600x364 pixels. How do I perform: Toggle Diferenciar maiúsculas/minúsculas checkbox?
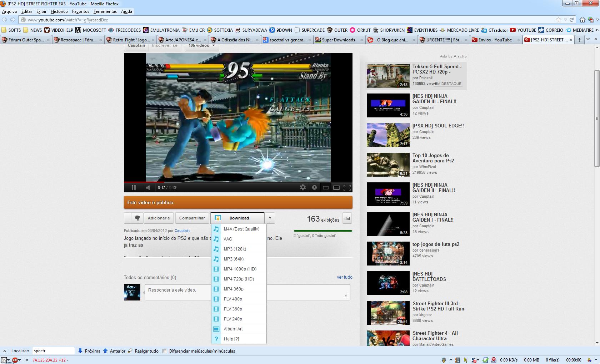point(165,351)
